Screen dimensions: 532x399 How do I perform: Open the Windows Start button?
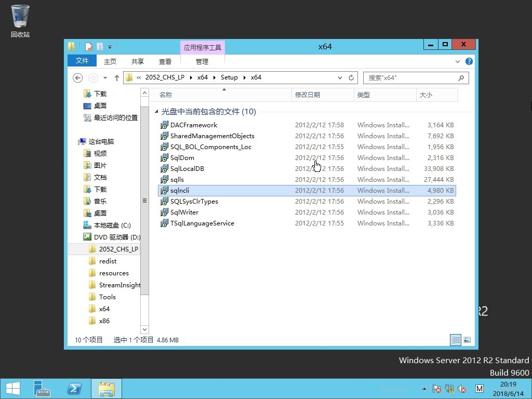tap(13, 389)
